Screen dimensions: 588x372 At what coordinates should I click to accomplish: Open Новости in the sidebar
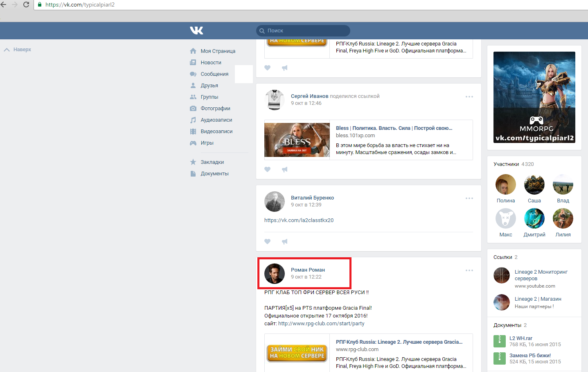coord(211,63)
